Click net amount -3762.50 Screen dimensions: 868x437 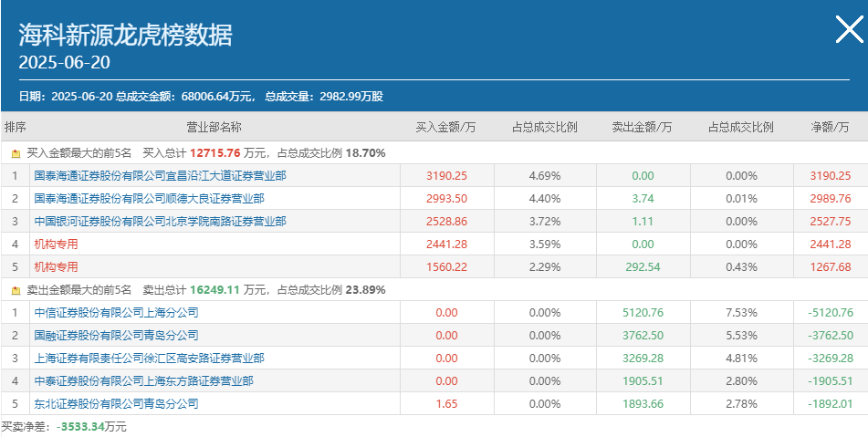click(x=831, y=335)
